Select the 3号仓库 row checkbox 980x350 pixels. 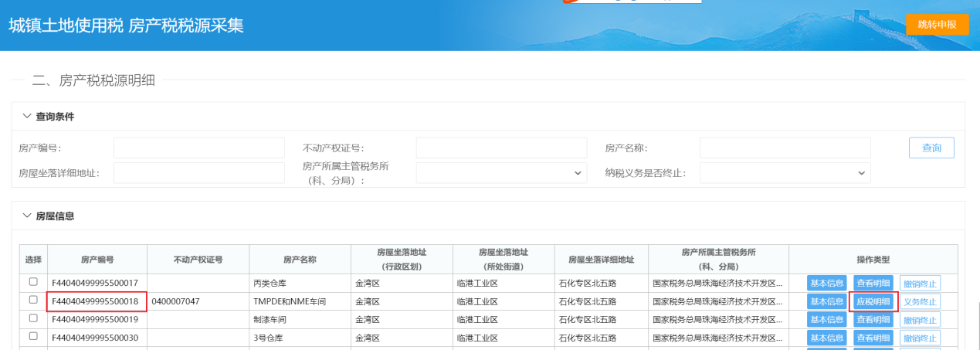(x=33, y=337)
